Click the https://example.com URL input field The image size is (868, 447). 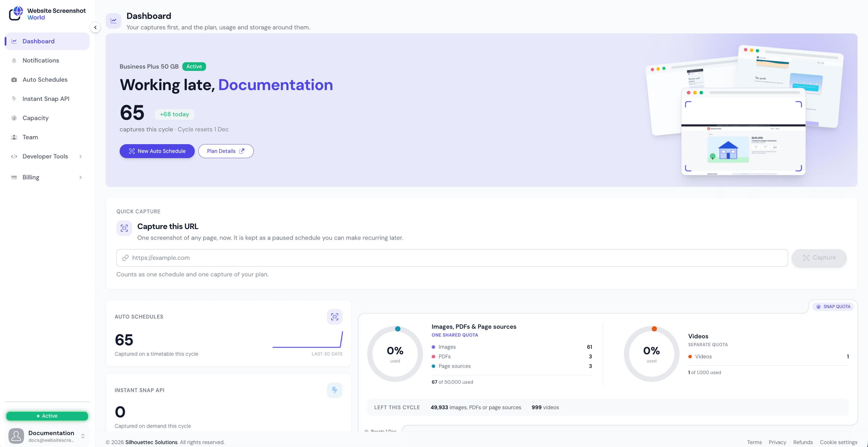(x=452, y=258)
